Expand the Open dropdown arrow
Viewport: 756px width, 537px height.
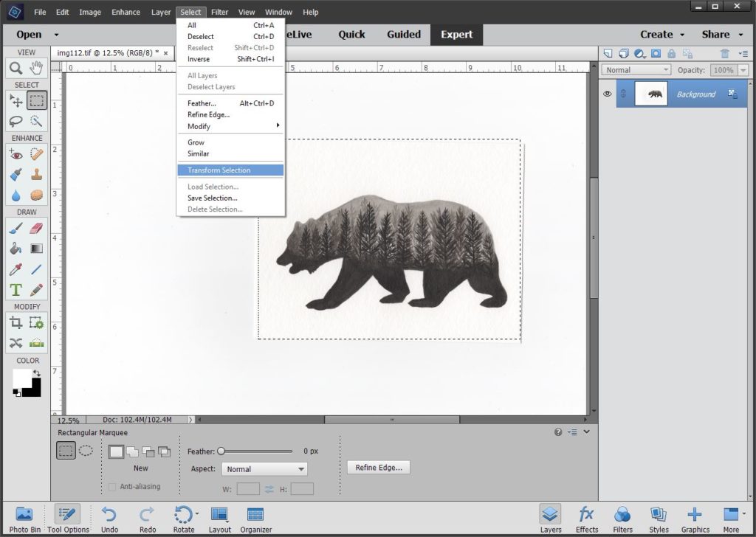click(56, 35)
